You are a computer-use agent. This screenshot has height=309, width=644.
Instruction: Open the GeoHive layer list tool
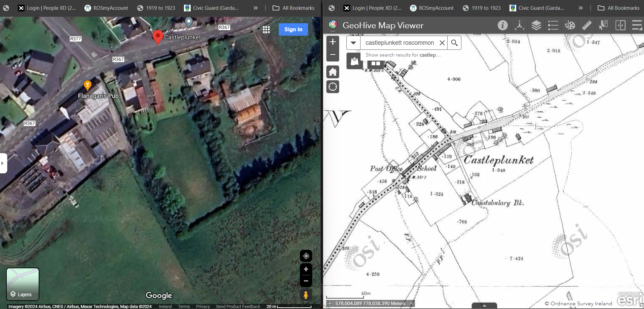[536, 25]
